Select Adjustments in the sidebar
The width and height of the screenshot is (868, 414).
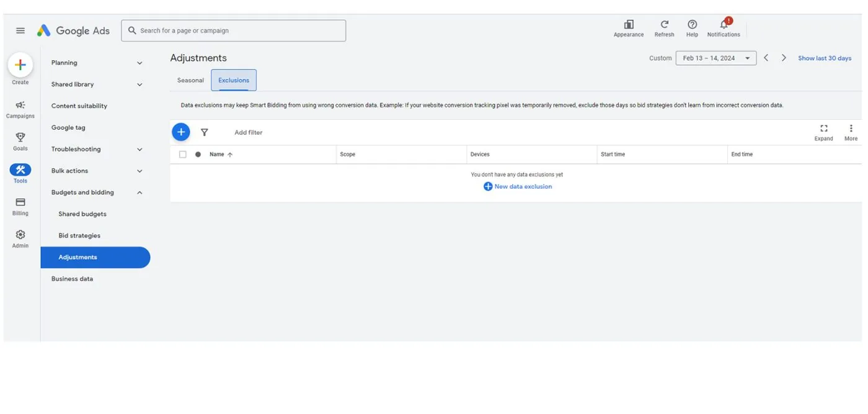coord(95,258)
